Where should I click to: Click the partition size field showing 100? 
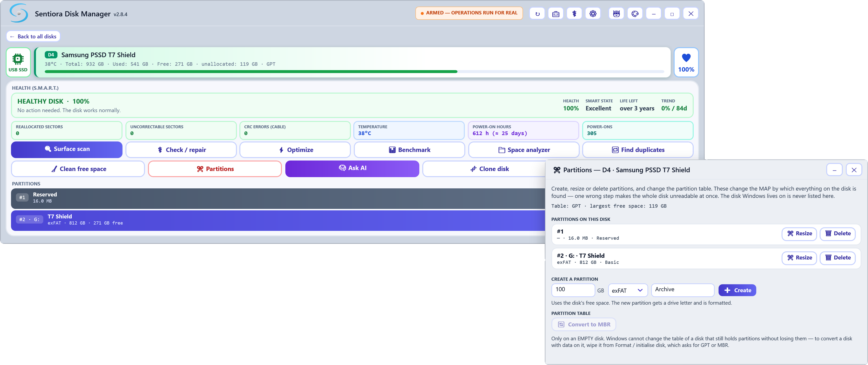pos(573,290)
